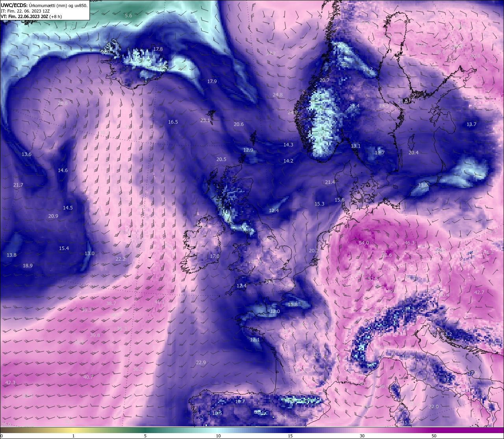This screenshot has width=504, height=439.
Task: Click the 20.6 value on the map
Action: [239, 124]
